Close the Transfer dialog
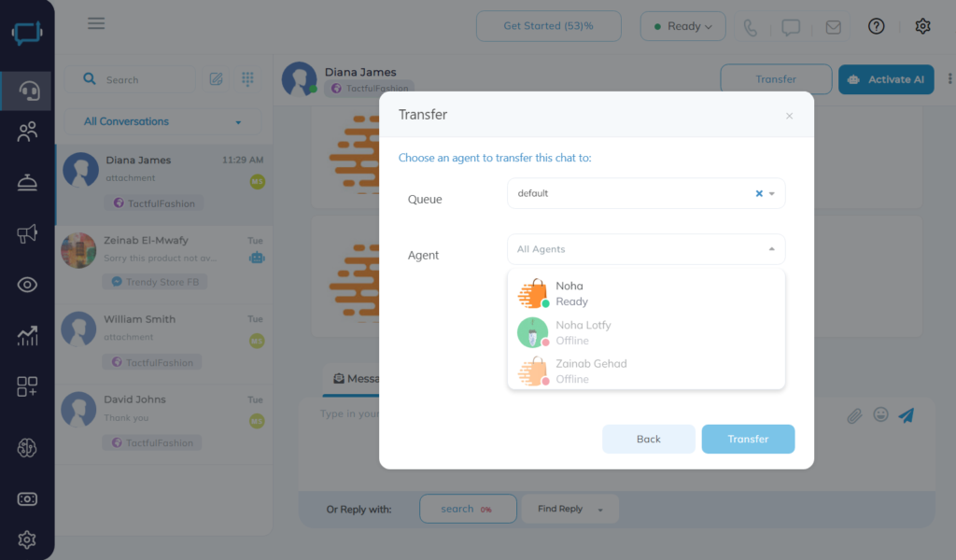This screenshot has height=560, width=956. [789, 116]
